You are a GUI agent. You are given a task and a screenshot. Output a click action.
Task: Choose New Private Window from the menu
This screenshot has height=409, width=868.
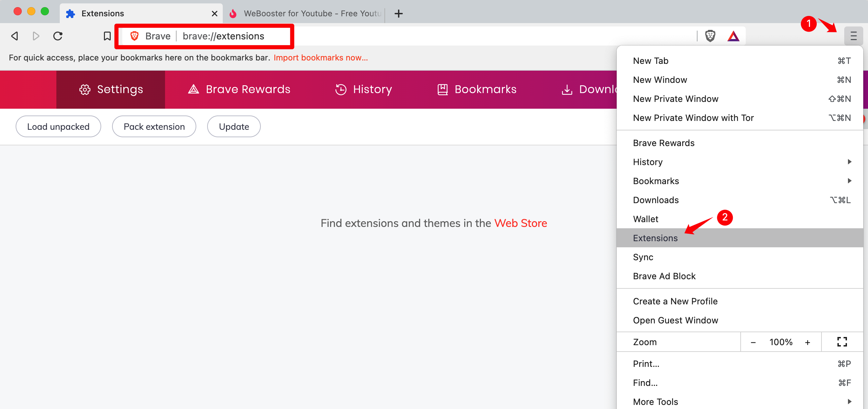pyautogui.click(x=740, y=99)
